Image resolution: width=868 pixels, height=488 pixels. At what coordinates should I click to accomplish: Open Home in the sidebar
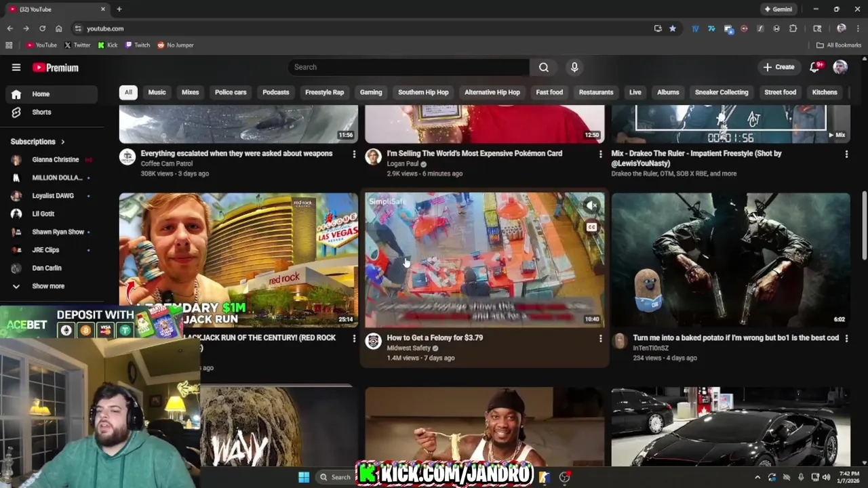[52, 94]
